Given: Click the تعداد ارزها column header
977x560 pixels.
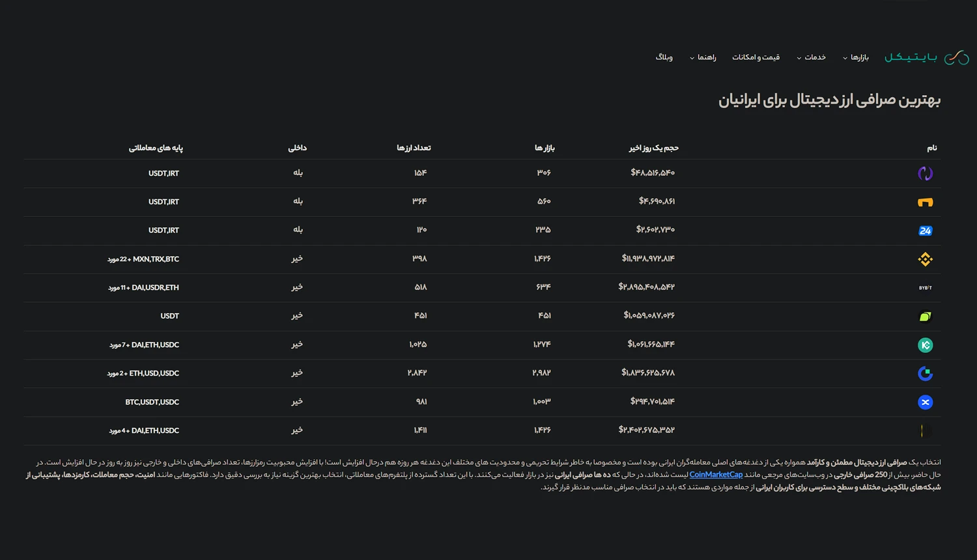Looking at the screenshot, I should coord(414,148).
